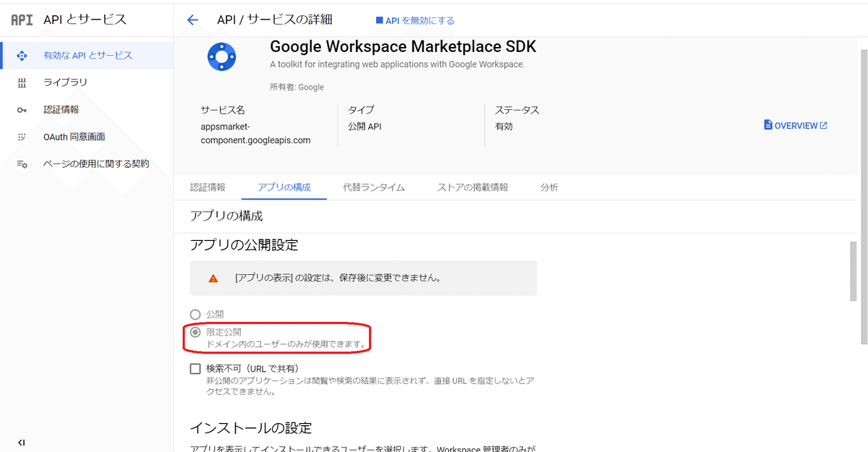868x452 pixels.
Task: Click the 公開 API type value
Action: pos(365,127)
